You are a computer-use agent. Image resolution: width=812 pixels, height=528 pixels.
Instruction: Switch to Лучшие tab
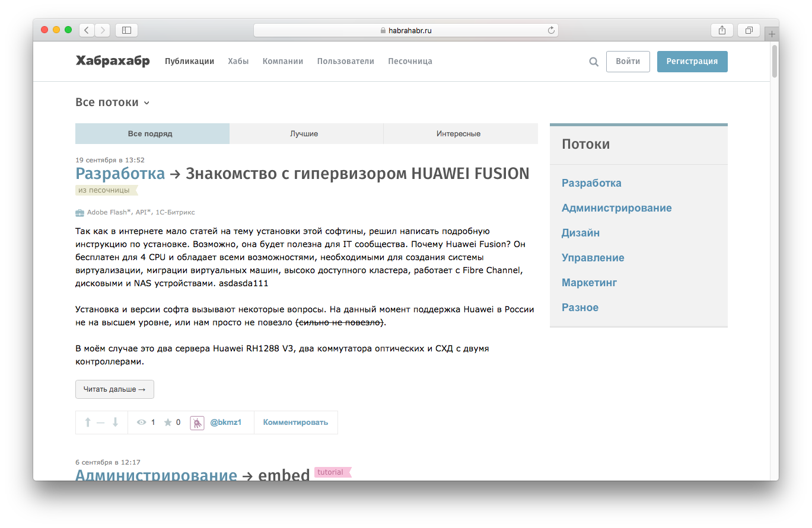[x=306, y=133]
